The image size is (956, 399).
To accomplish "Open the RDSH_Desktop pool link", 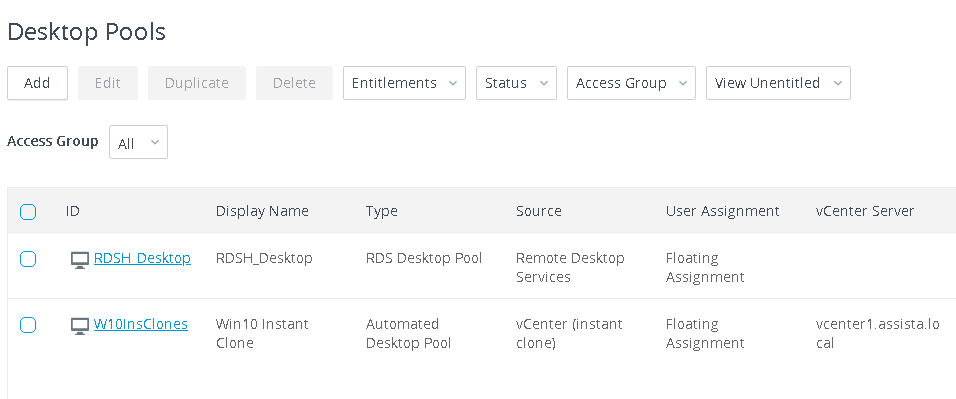I will pyautogui.click(x=142, y=258).
